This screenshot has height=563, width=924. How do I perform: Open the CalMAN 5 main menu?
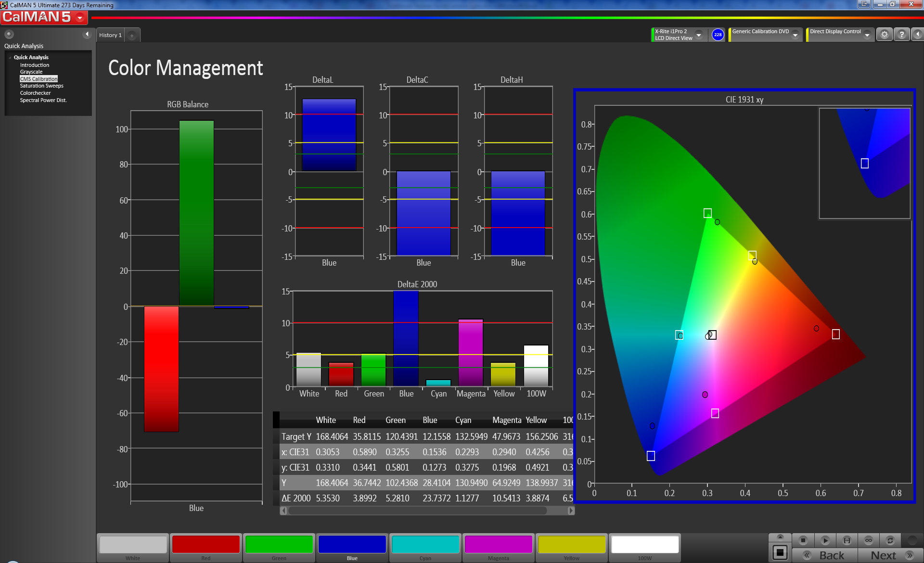[80, 18]
